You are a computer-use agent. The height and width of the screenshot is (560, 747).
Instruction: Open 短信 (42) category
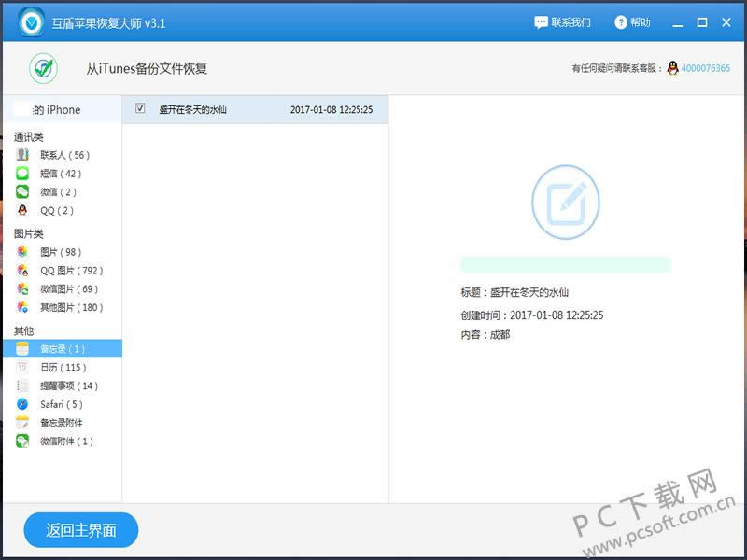click(61, 174)
